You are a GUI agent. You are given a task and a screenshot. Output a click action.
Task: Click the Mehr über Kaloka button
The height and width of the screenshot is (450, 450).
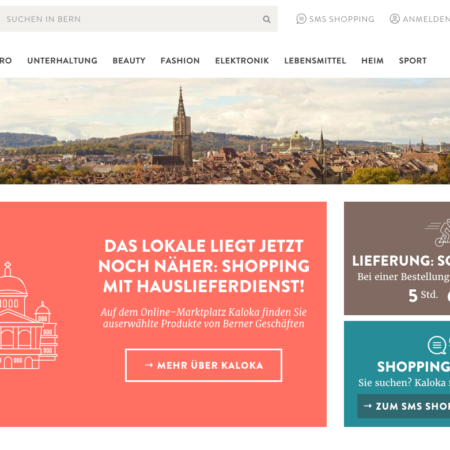coord(204,365)
